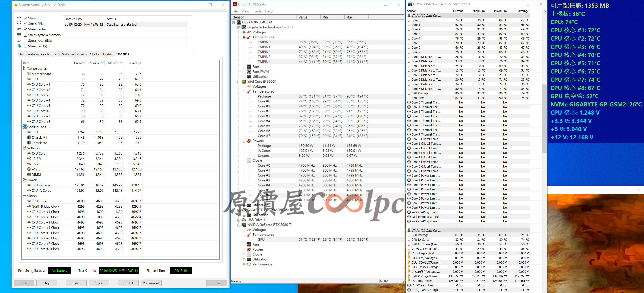Expand Fans PWM node in HWMonitor
The image size is (644, 293).
pos(244,72)
